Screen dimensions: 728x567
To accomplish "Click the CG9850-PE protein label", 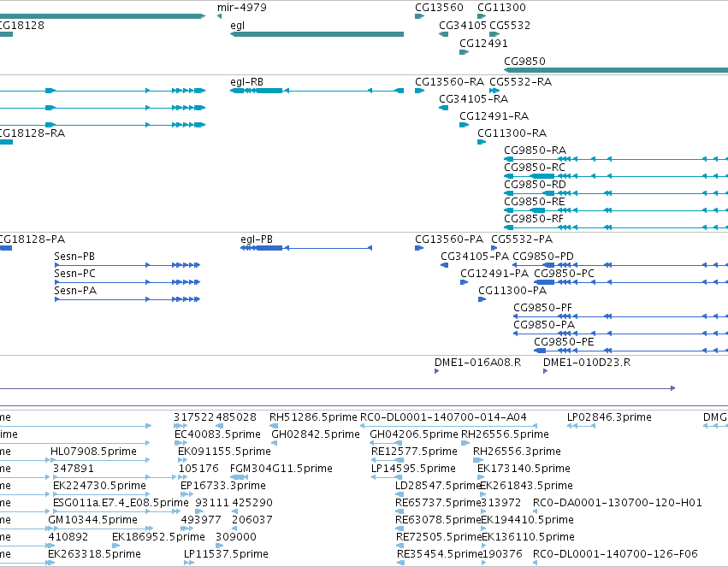I will 564,341.
